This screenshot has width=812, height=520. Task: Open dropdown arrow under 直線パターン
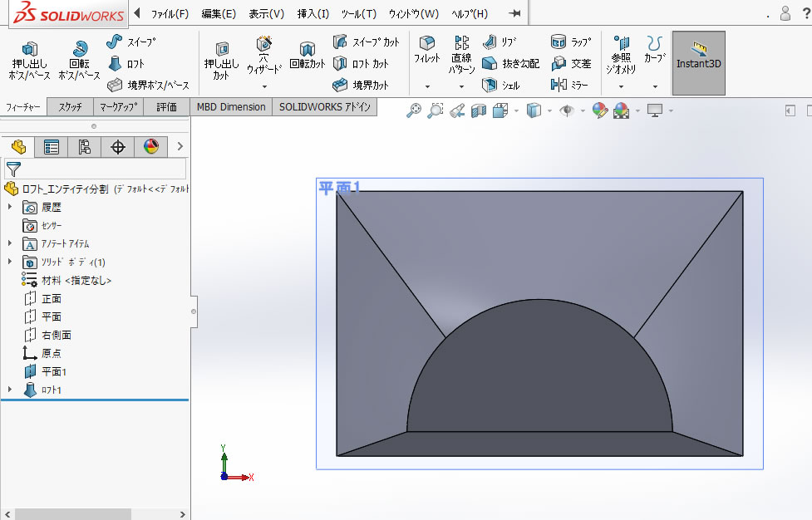click(x=461, y=86)
